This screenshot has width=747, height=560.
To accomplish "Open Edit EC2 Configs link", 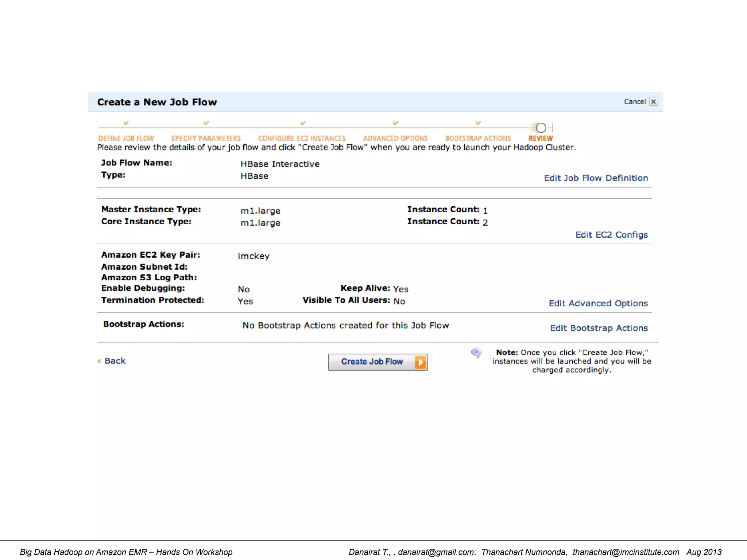I will [612, 235].
